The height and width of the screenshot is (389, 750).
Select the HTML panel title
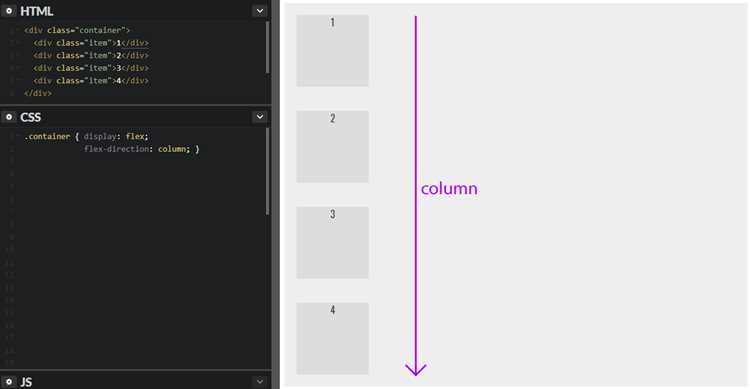tap(37, 11)
